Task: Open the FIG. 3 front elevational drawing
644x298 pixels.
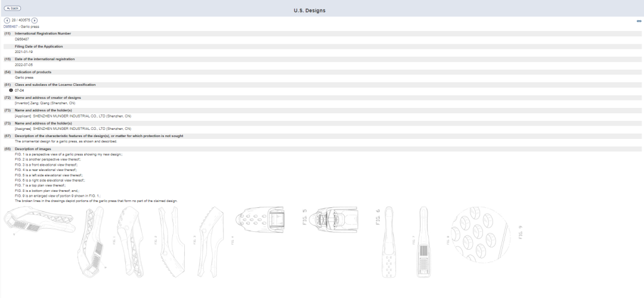Action: (177, 242)
